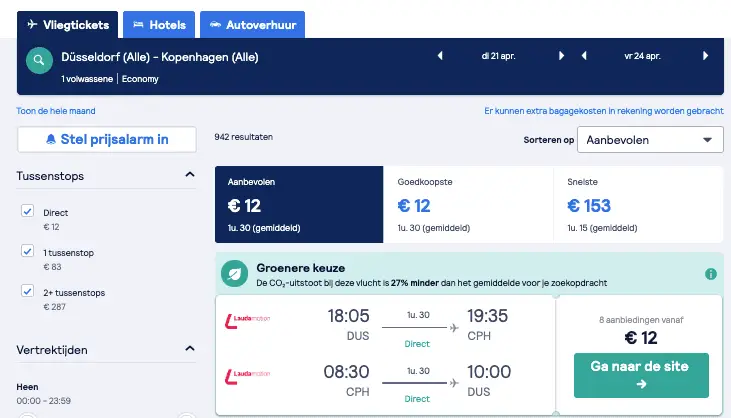Screen dimensions: 731x418
Task: Click the green info icon on Groenere keuze
Action: pyautogui.click(x=710, y=274)
